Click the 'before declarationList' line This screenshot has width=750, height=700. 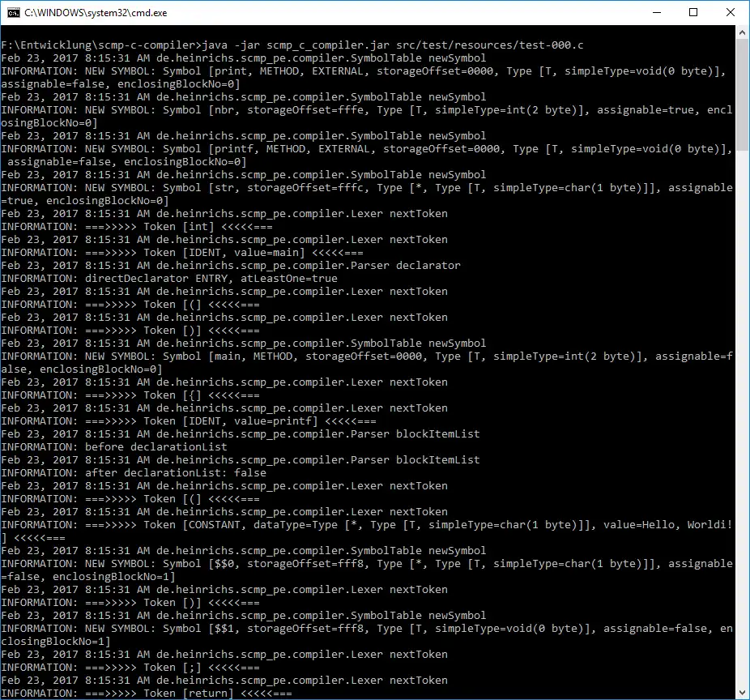tap(114, 446)
